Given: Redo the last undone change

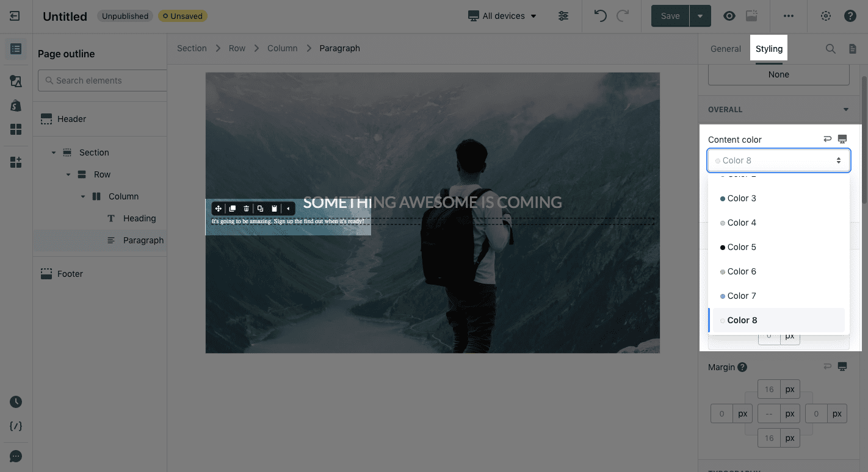Looking at the screenshot, I should point(623,16).
